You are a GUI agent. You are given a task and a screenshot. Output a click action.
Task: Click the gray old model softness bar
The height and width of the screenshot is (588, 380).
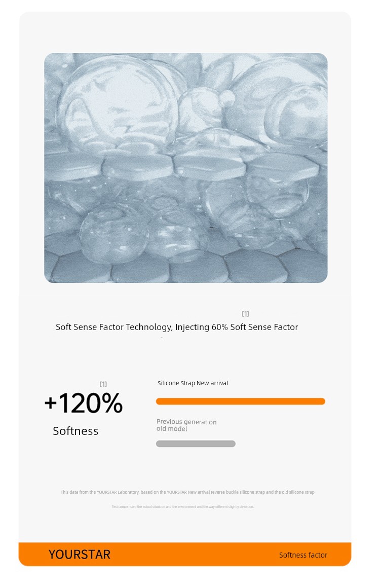pyautogui.click(x=196, y=444)
